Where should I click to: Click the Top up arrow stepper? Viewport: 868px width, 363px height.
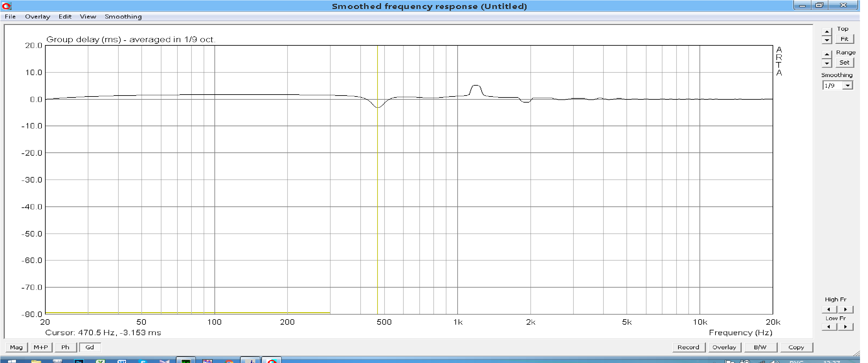[x=827, y=31]
